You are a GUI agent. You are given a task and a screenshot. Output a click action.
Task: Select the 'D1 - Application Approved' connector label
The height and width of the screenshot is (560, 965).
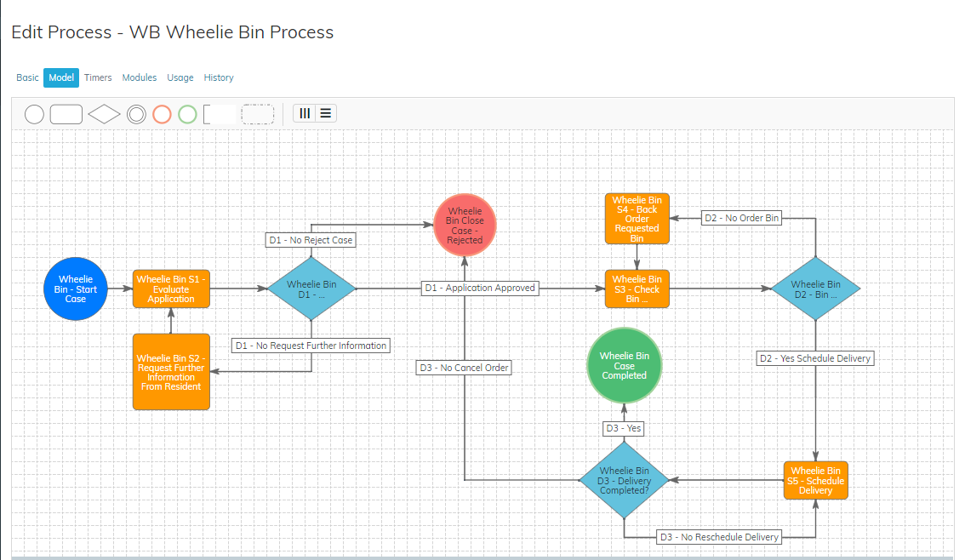coord(481,289)
